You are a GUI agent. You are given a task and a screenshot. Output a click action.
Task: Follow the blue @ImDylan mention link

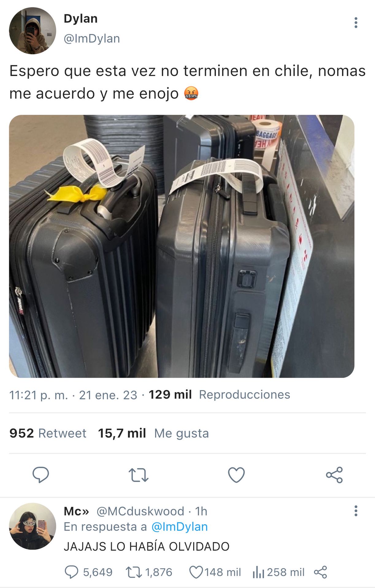[x=180, y=527]
